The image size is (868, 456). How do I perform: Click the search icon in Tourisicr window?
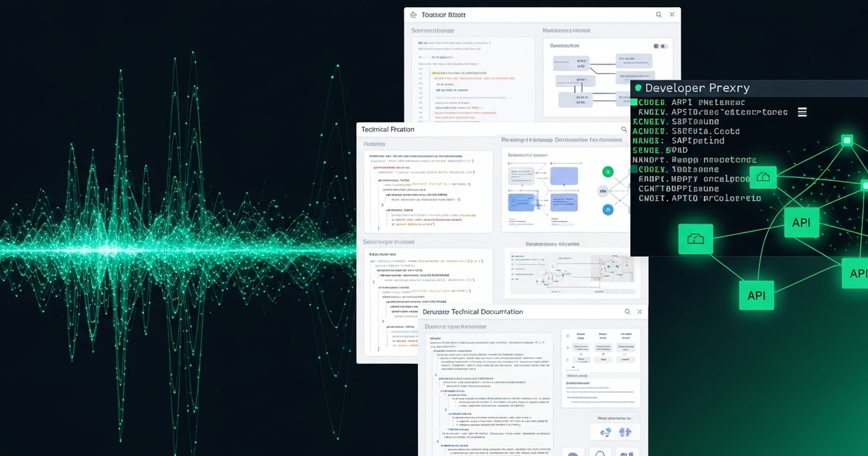point(658,14)
